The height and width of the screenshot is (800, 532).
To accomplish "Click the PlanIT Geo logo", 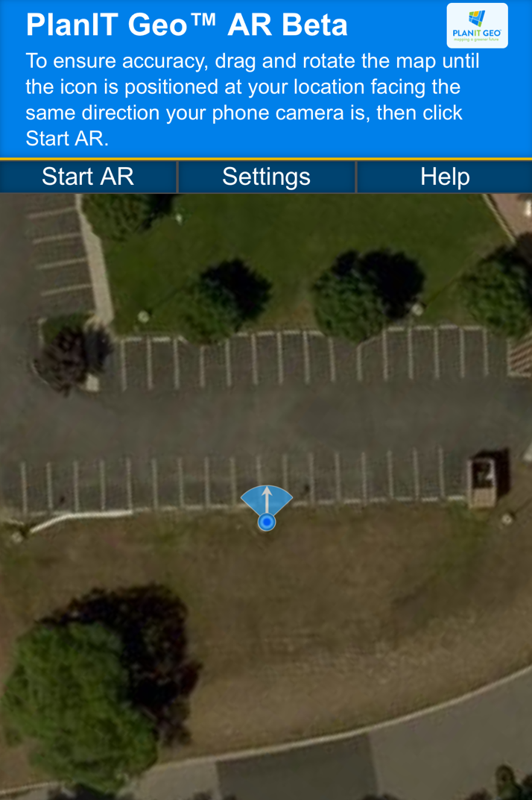I will click(477, 25).
